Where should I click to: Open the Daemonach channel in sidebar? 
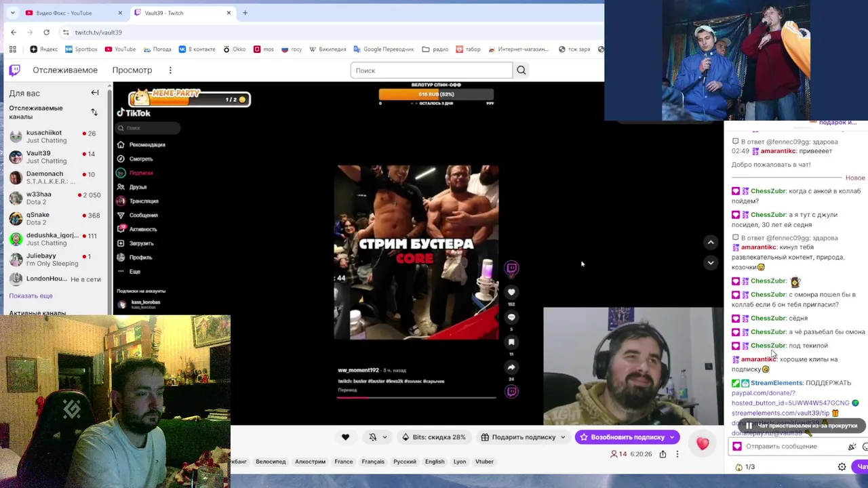(x=54, y=178)
